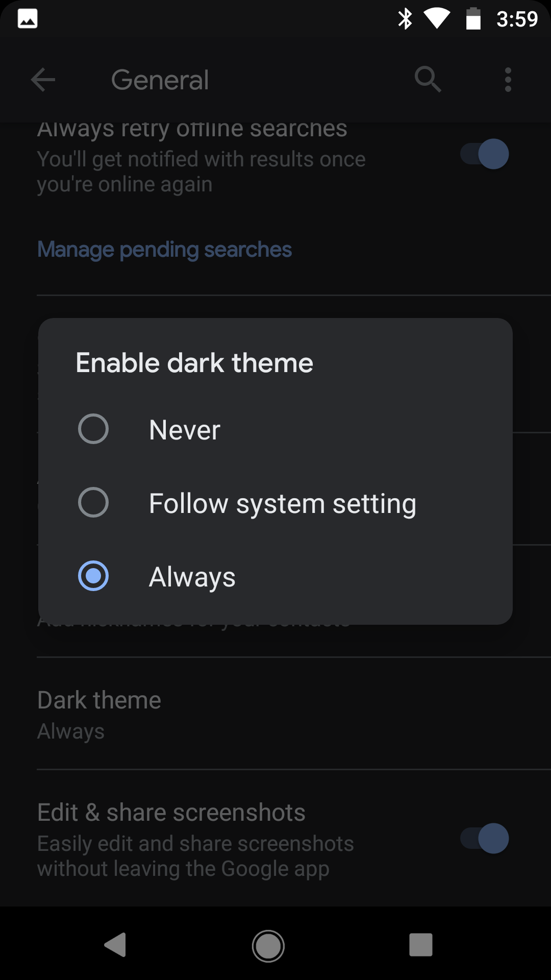551x980 pixels.
Task: Toggle Edit & share screenshots switch
Action: point(484,838)
